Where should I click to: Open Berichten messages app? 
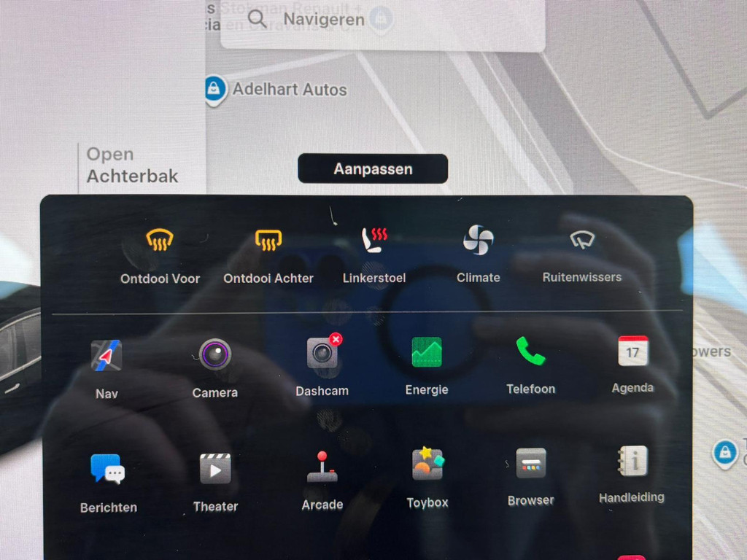coord(108,469)
